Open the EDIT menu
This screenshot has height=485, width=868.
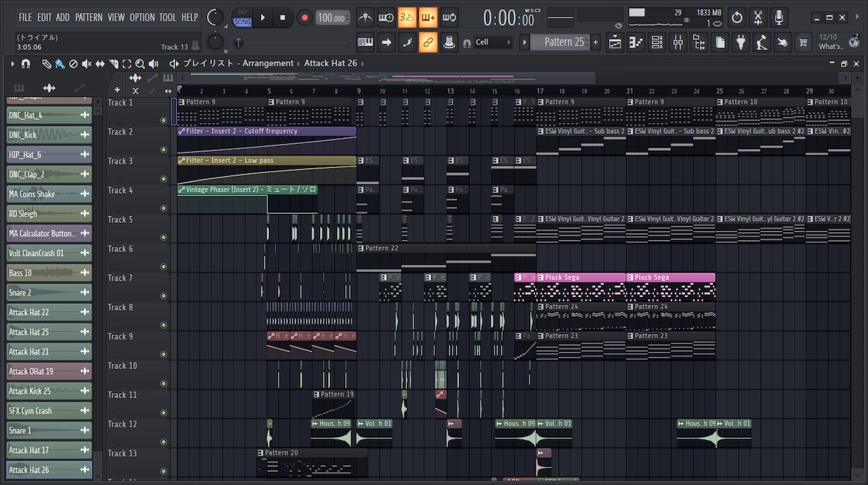pyautogui.click(x=44, y=17)
